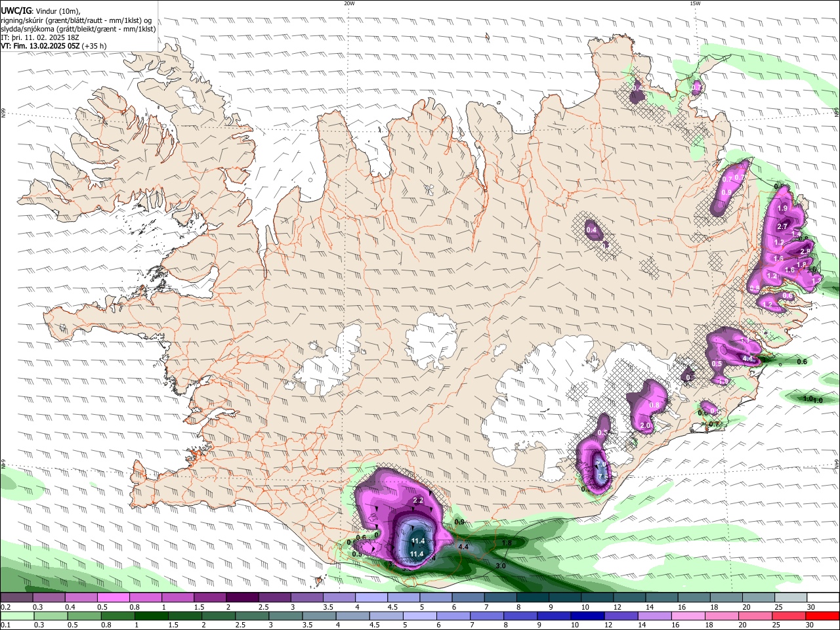Click the black 0.7 label on southeast coast
Image resolution: width=840 pixels, height=630 pixels.
(714, 424)
